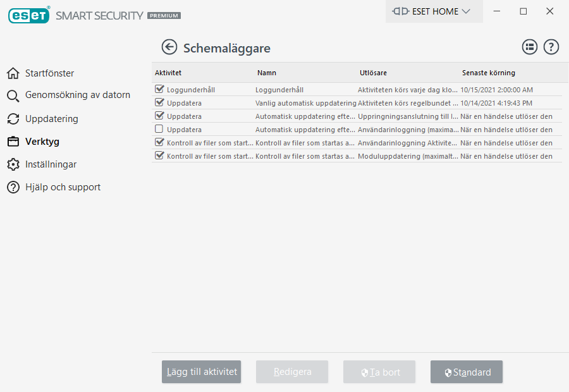Click the Standard button
Screen dimensions: 569x392
[x=466, y=372]
